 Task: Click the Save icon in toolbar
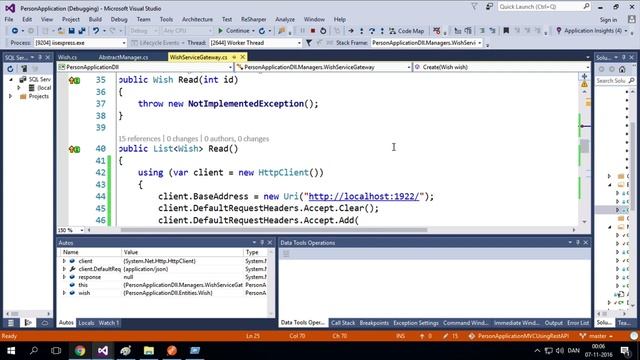click(71, 31)
